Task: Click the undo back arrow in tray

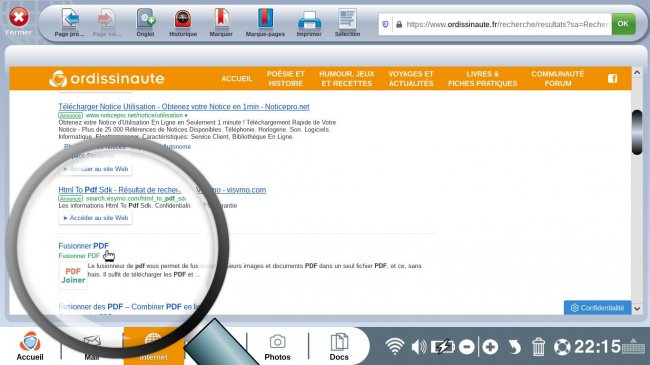Action: (x=514, y=346)
